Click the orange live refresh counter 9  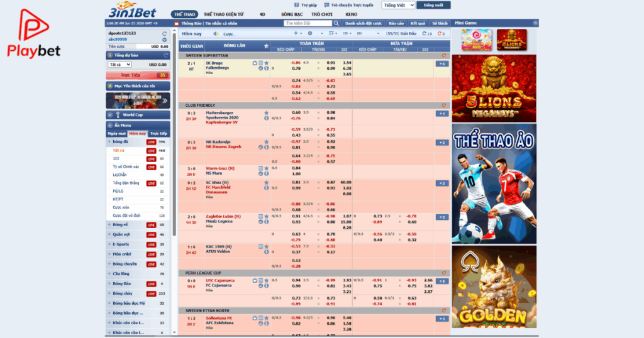[441, 34]
